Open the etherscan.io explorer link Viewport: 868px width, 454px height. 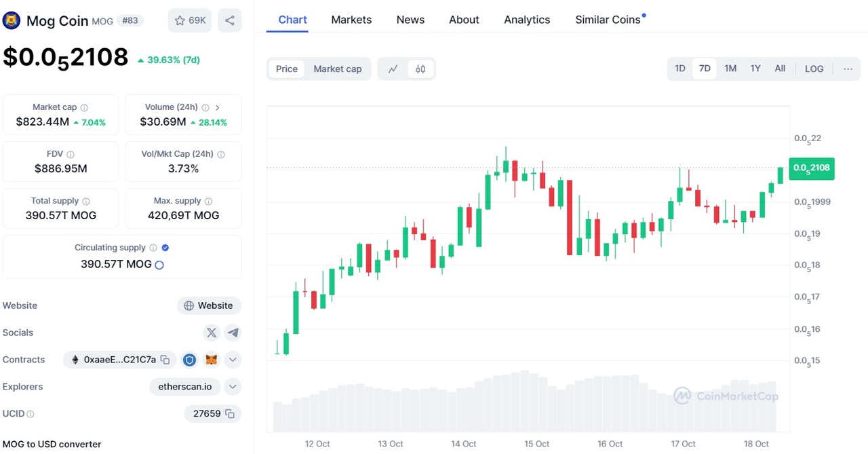185,387
